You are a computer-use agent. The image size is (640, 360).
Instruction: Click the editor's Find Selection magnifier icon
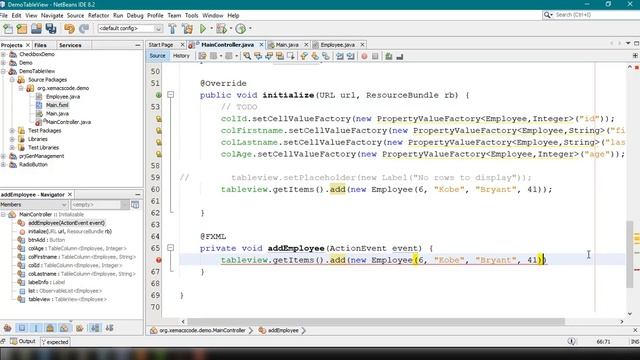coord(247,56)
